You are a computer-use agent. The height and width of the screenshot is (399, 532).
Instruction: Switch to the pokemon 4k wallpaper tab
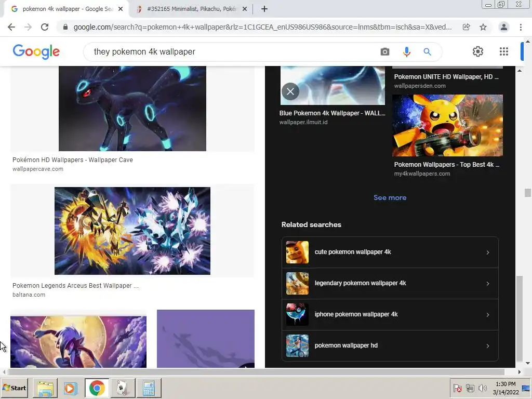(67, 9)
